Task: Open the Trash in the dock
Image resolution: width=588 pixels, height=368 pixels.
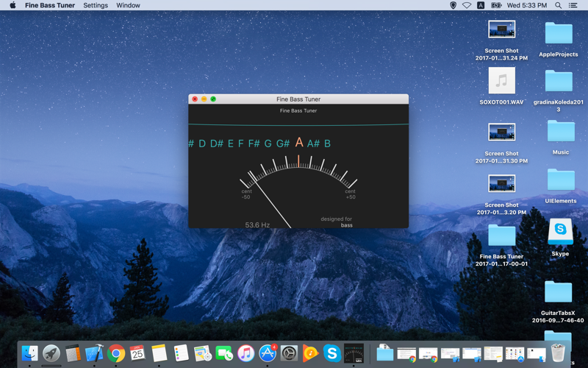Action: click(x=558, y=353)
